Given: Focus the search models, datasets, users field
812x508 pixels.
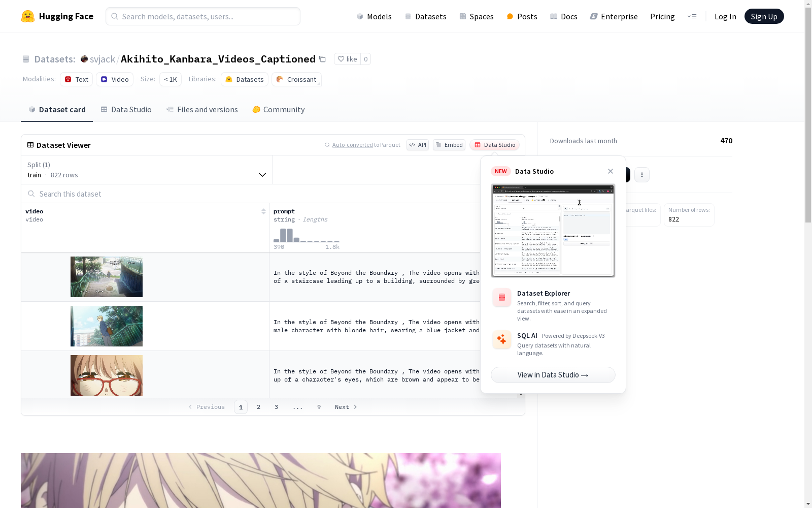Looking at the screenshot, I should click(x=203, y=16).
